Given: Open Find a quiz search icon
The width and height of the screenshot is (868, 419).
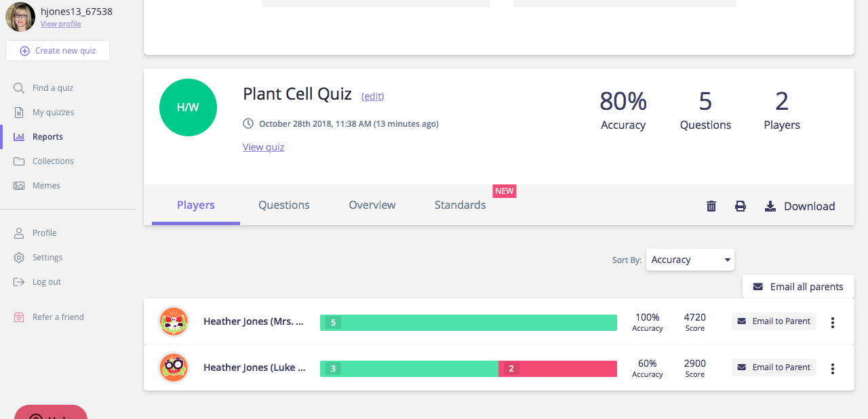Looking at the screenshot, I should tap(19, 88).
